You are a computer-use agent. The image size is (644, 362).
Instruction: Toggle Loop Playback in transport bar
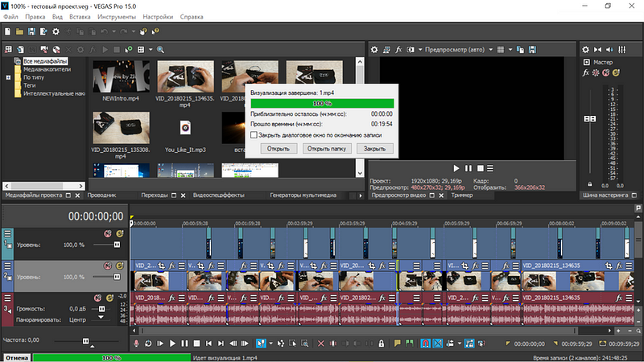pos(148,343)
